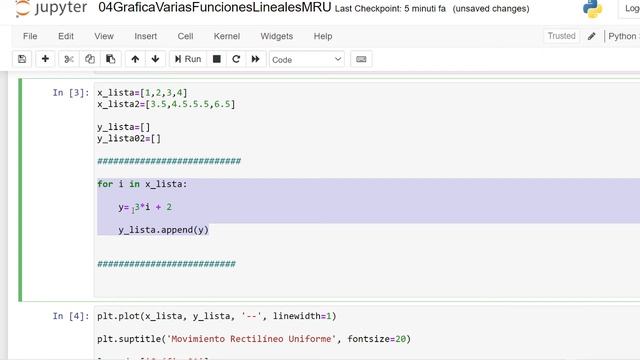Move selected cell down arrow
This screenshot has height=360, width=640.
(x=155, y=59)
